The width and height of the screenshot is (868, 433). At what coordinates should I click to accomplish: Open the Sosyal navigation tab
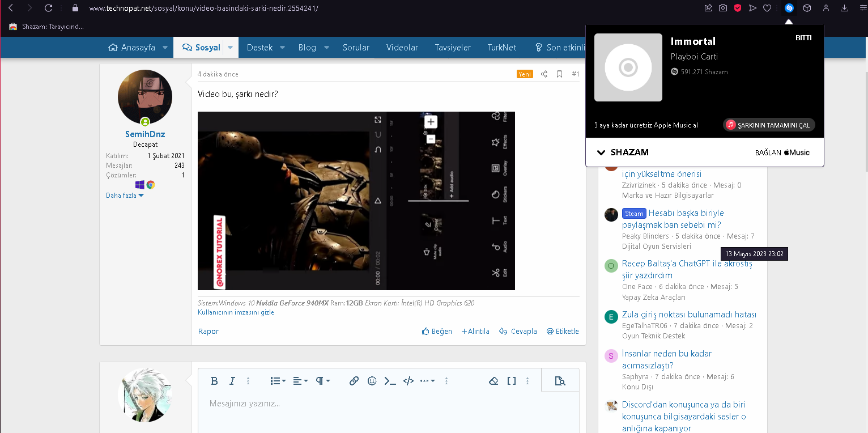point(201,48)
